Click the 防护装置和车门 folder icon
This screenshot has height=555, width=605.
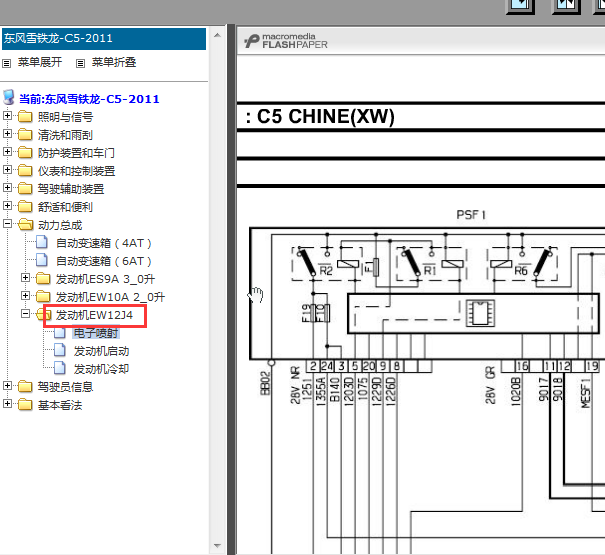click(x=25, y=152)
